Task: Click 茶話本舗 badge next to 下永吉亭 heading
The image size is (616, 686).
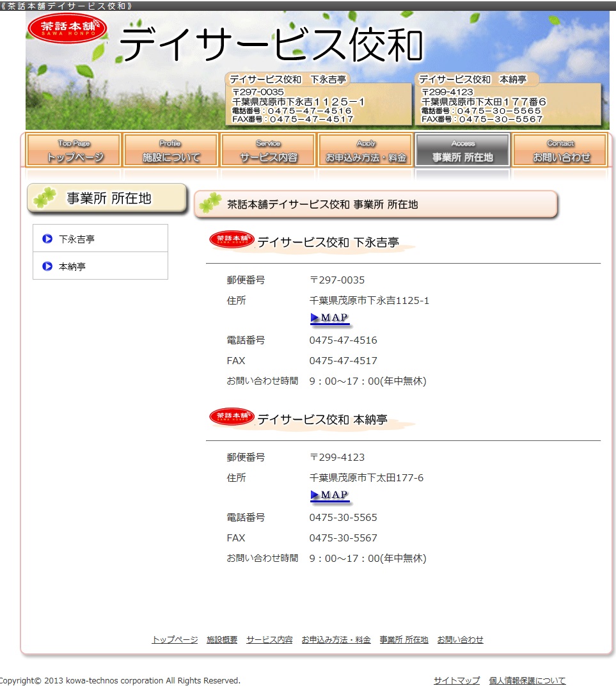Action: 232,239
